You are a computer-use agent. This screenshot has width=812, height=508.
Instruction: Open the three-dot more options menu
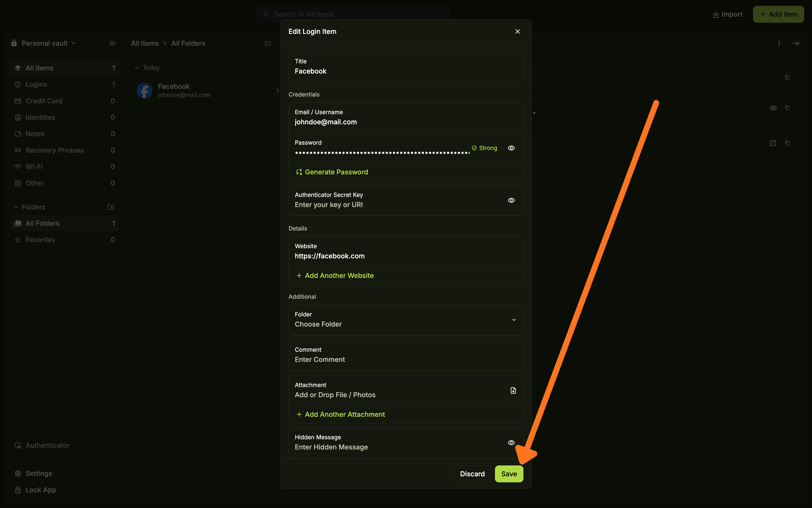(x=779, y=43)
